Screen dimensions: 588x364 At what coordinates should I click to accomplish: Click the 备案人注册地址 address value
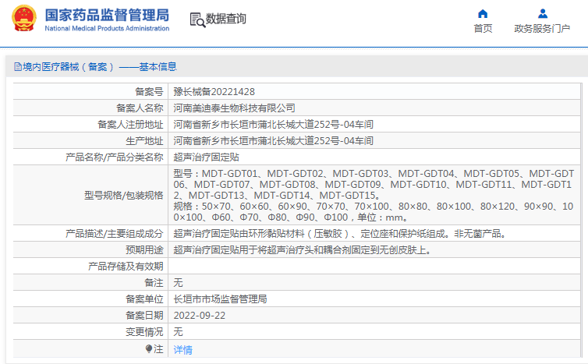(274, 125)
